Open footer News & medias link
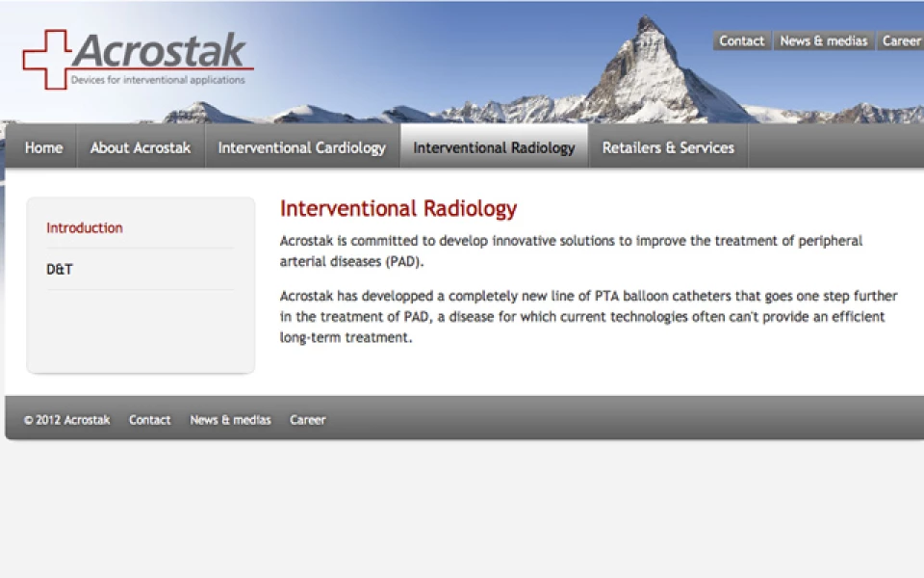Image resolution: width=924 pixels, height=578 pixels. click(x=230, y=420)
